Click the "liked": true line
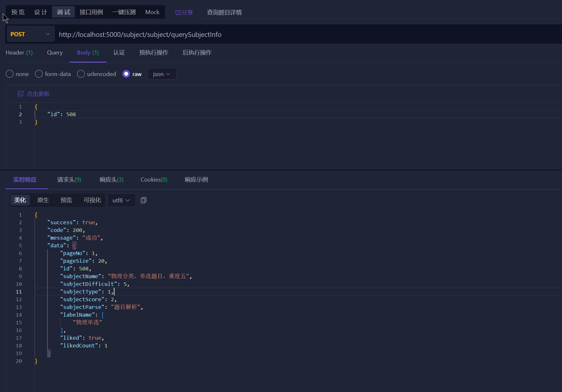The image size is (562, 392). coord(82,338)
